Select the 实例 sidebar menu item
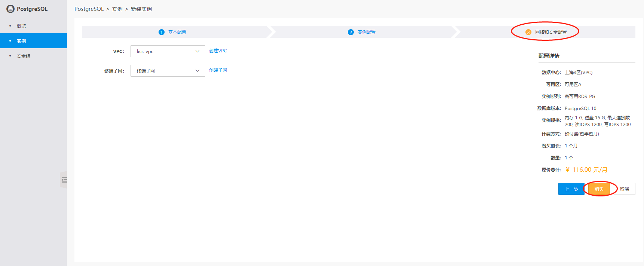Image resolution: width=644 pixels, height=266 pixels. click(x=33, y=41)
